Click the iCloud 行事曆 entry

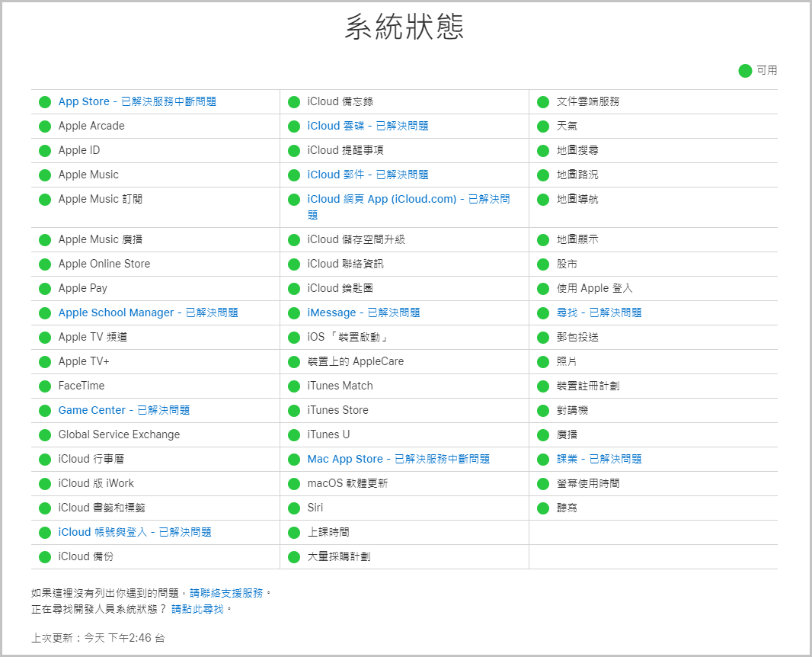click(x=91, y=459)
